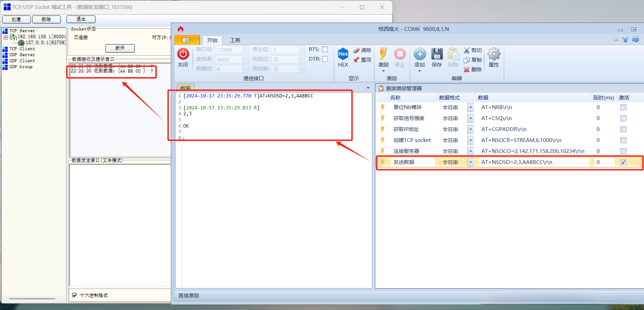Click the 延时(ms) column header
644x310 pixels.
tap(604, 97)
